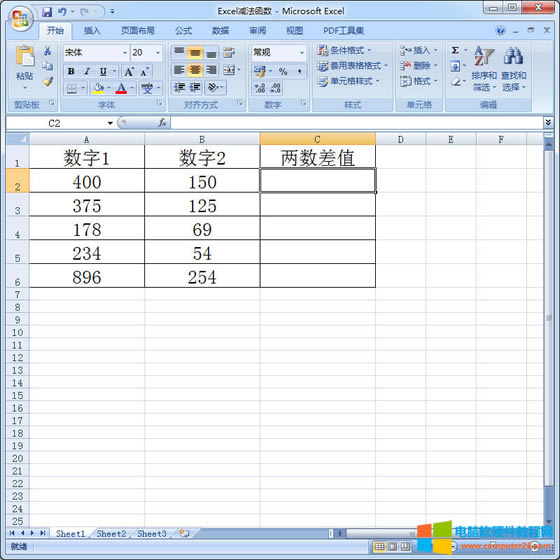Increase font size with large A

coord(129,72)
